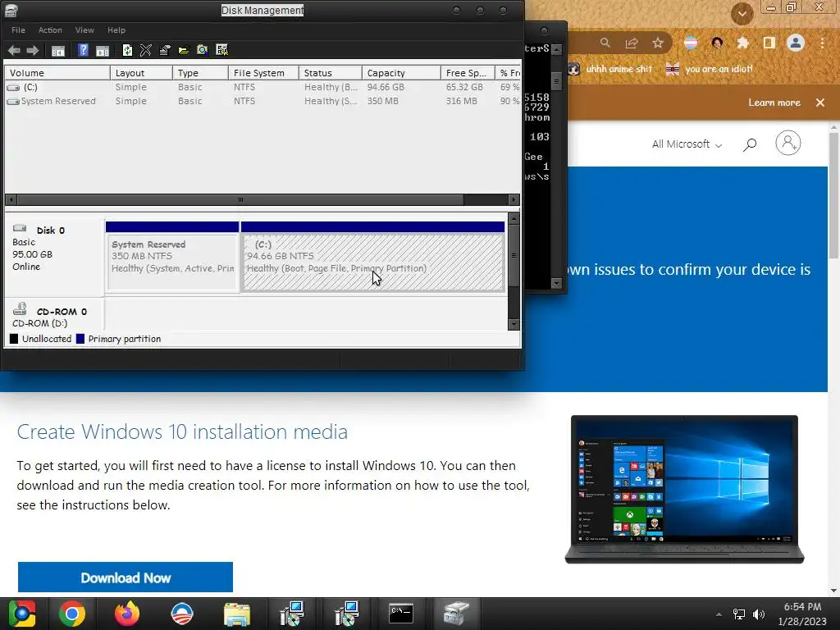Screen dimensions: 840x630
Task: Open the Action menu in Disk Management
Action: click(x=50, y=30)
